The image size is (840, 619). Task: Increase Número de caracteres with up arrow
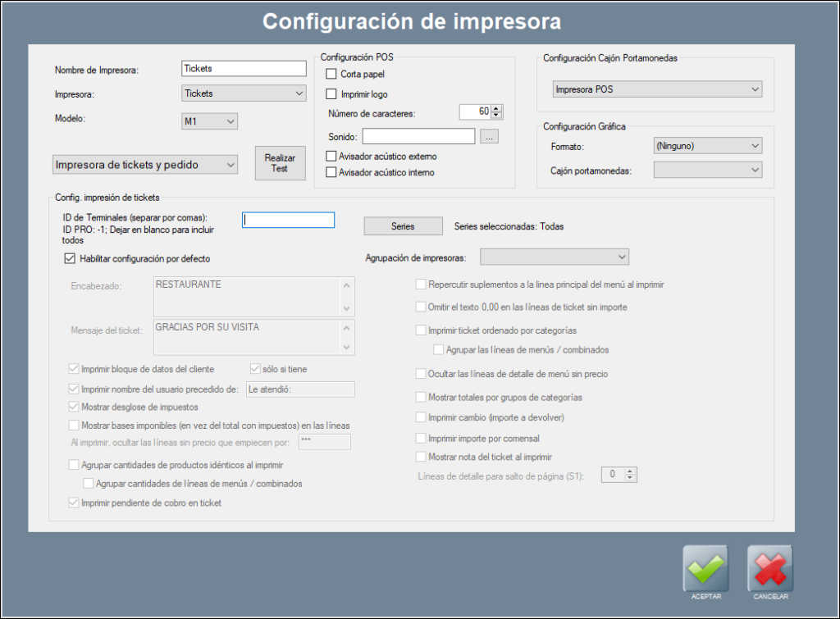496,107
